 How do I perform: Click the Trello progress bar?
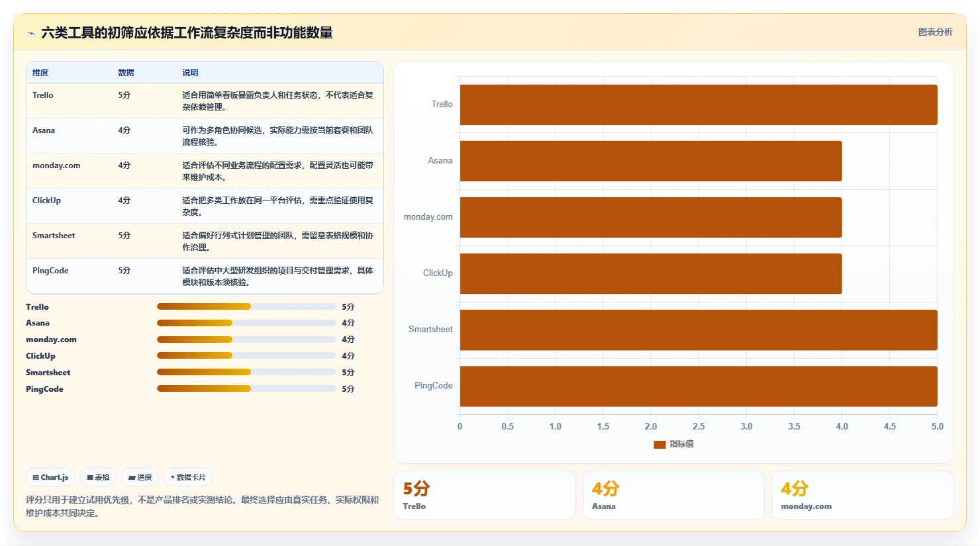(246, 306)
